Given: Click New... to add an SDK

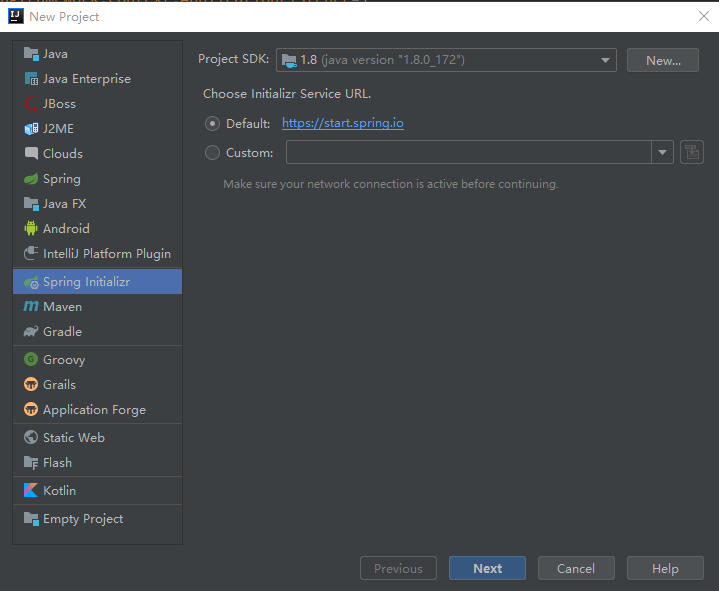Looking at the screenshot, I should click(x=663, y=60).
